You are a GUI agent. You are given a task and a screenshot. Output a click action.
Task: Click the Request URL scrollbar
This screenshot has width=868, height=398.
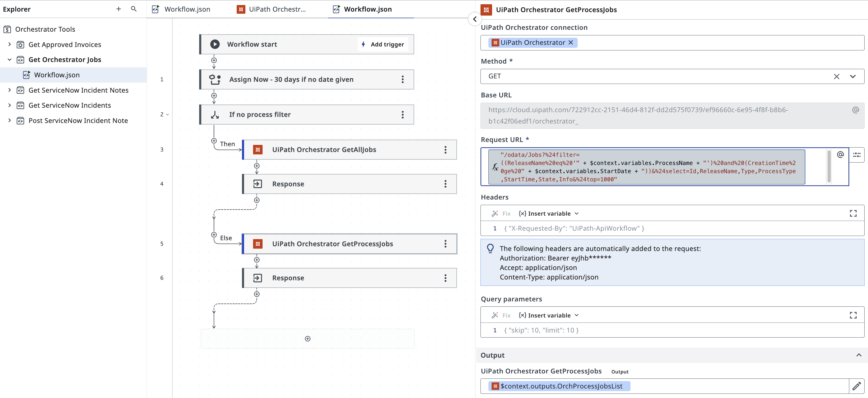coord(829,167)
